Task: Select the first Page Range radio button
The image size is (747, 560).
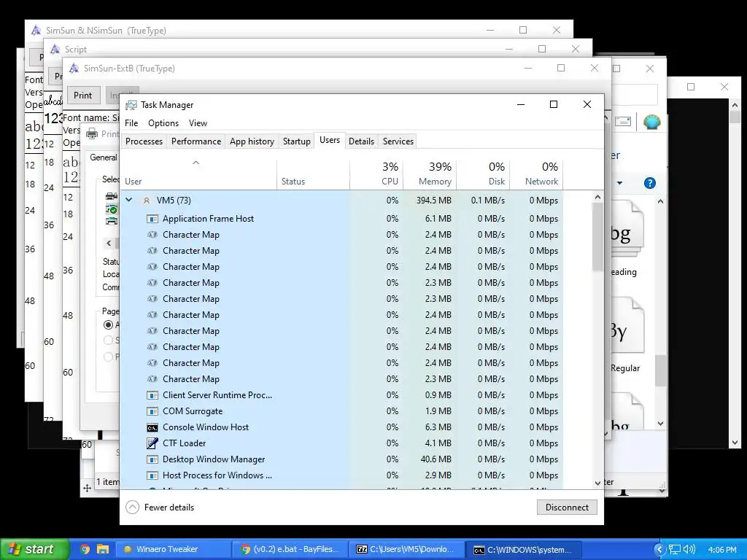Action: [x=109, y=324]
